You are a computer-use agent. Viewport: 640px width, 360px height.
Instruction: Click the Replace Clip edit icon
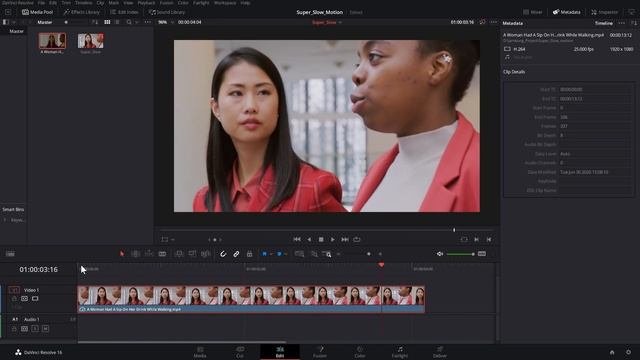tap(206, 254)
